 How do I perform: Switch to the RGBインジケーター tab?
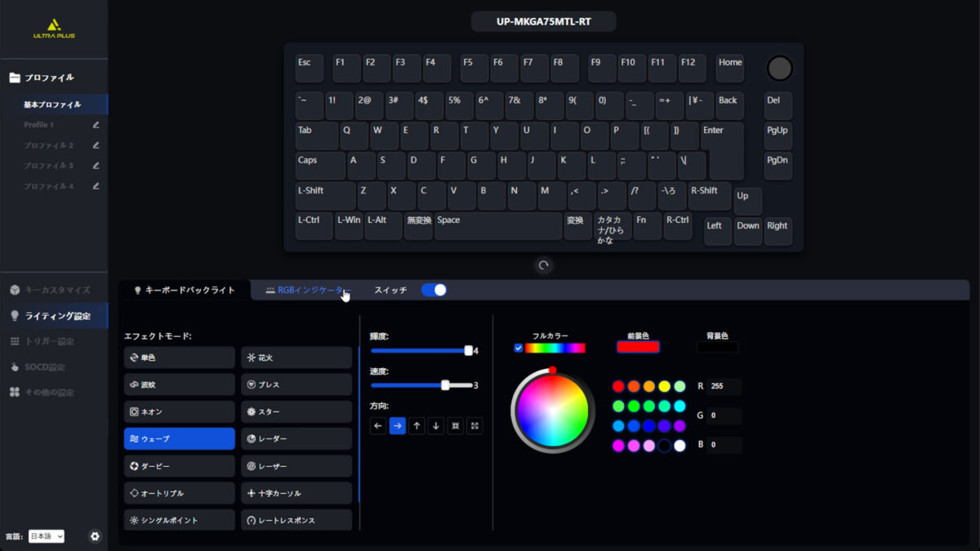tap(305, 290)
